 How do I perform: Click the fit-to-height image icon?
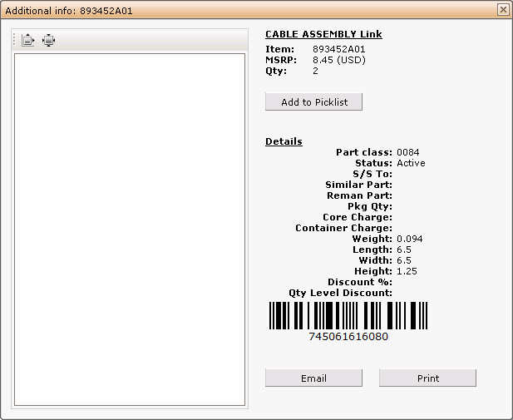click(27, 40)
